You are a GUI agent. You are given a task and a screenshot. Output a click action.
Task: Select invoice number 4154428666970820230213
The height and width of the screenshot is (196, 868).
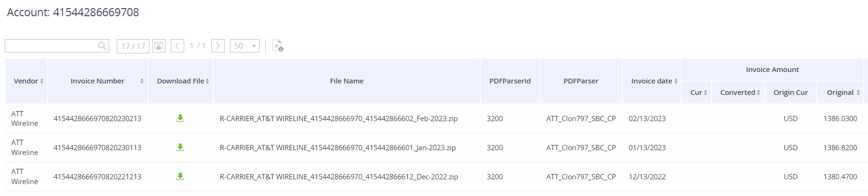(97, 118)
